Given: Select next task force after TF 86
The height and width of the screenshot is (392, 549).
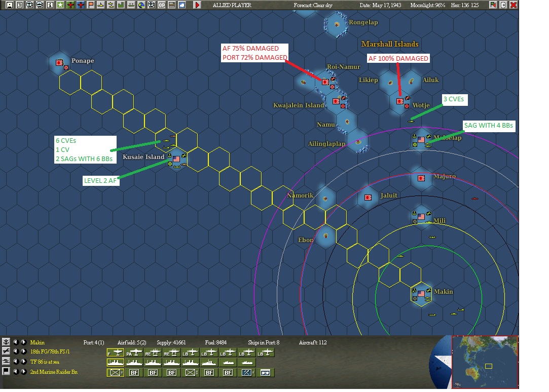Looking at the screenshot, I should [x=23, y=362].
